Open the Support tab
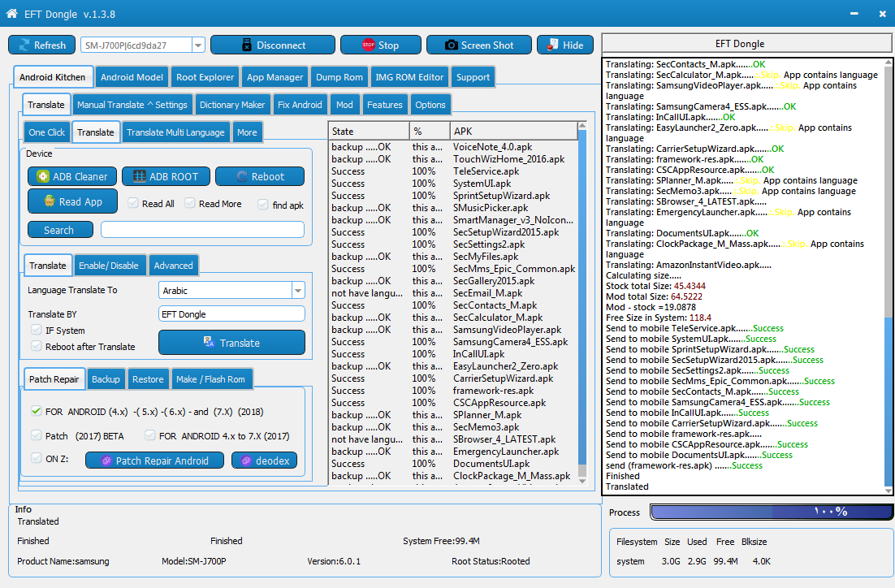The width and height of the screenshot is (895, 588). (x=473, y=77)
